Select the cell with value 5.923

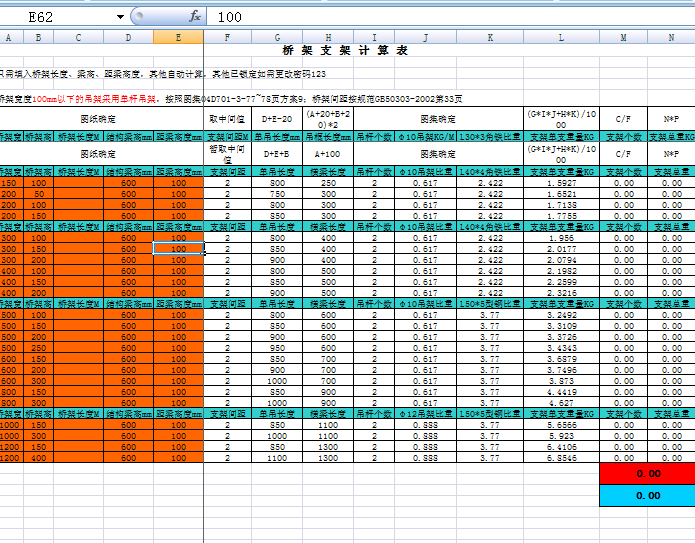click(561, 436)
